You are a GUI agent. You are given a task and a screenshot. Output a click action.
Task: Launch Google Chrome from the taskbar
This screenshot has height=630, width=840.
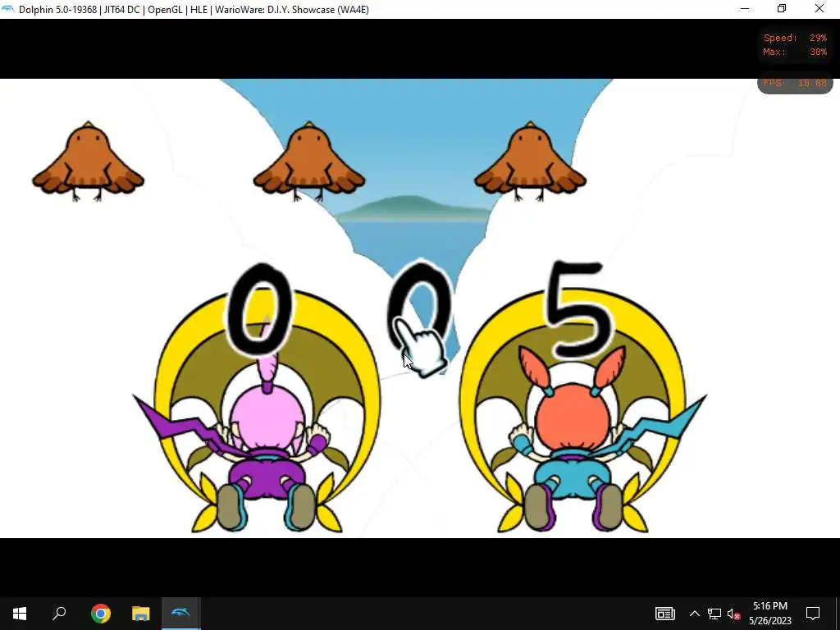(100, 614)
